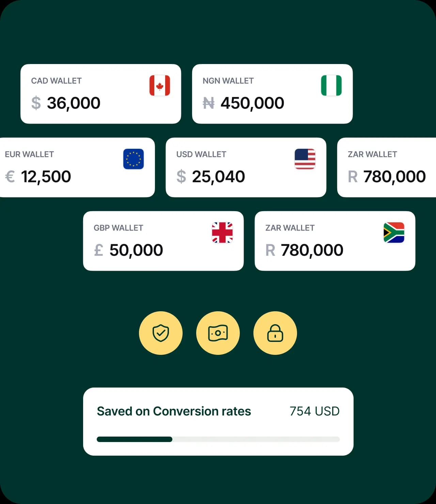This screenshot has height=504, width=436.
Task: Click the yellow padlock icon
Action: tap(275, 333)
